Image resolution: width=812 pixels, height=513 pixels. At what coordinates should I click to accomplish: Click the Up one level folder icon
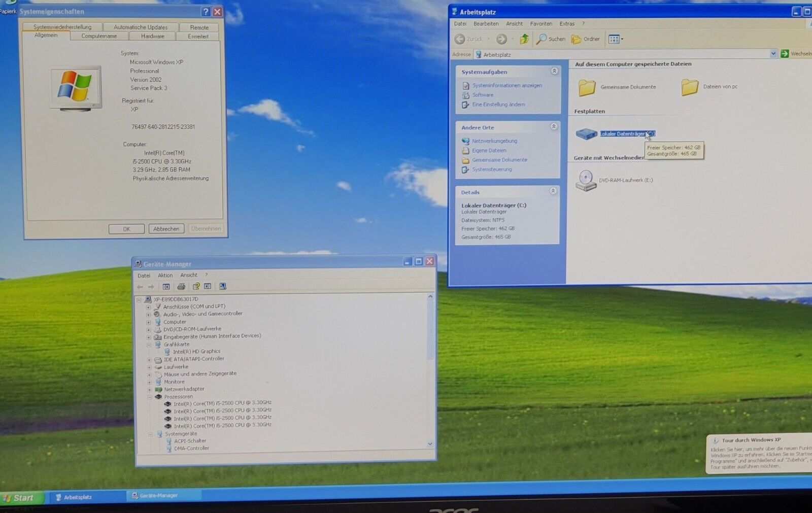[x=524, y=39]
